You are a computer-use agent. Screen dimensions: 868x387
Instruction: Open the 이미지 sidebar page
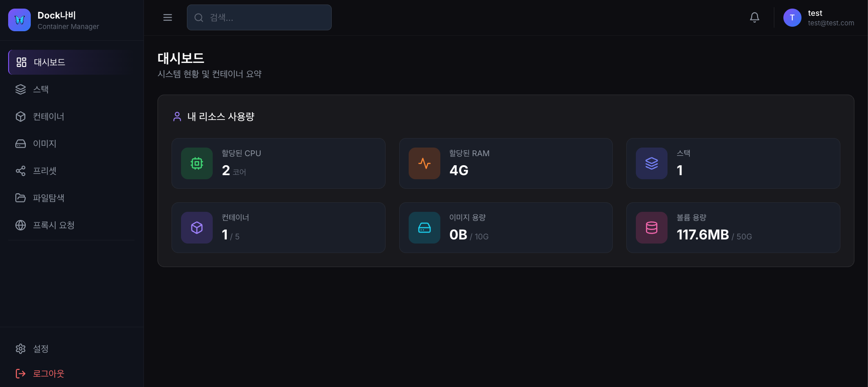coord(44,144)
